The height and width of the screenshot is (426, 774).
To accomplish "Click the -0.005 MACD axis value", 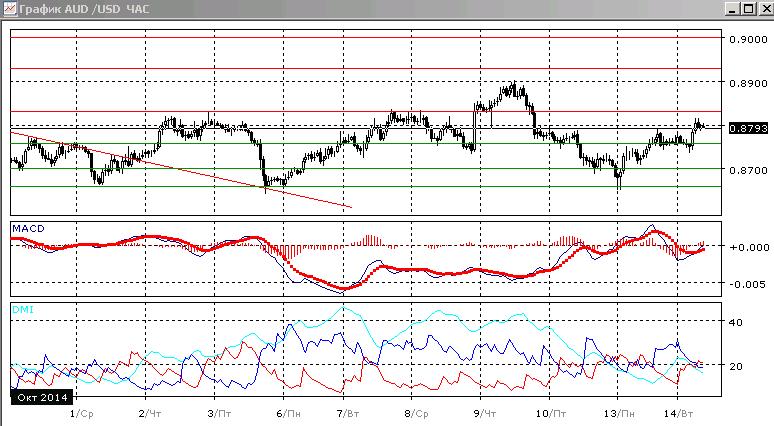I will 749,284.
